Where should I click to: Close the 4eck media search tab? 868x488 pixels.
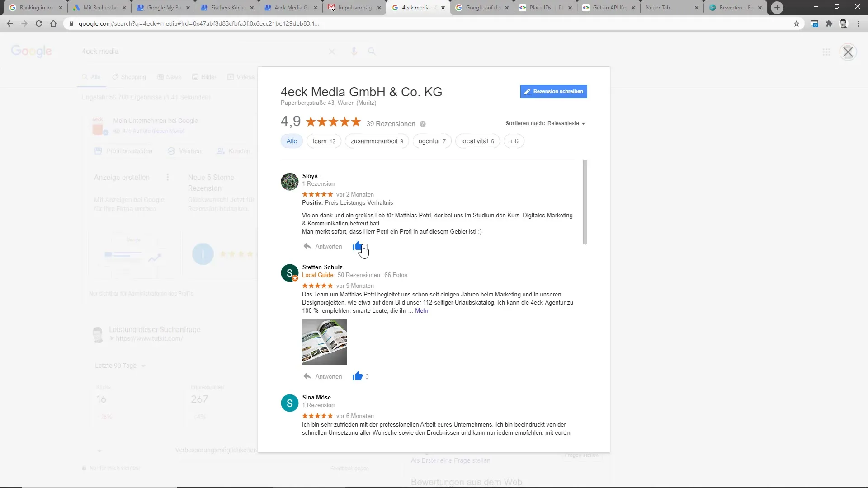coord(443,8)
